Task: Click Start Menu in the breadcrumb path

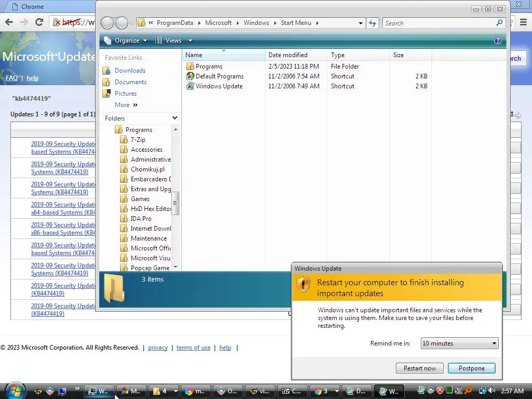Action: pos(296,23)
